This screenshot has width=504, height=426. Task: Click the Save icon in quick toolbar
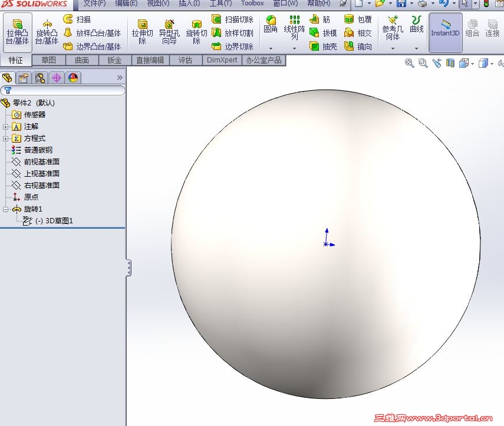point(401,3)
